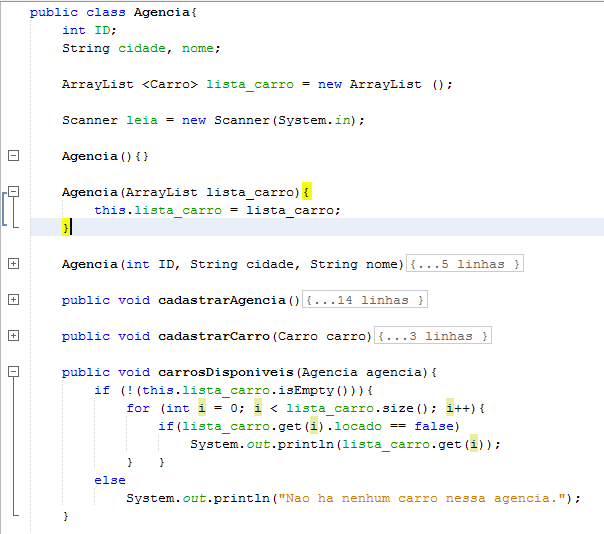Viewport: 604px width, 534px height.
Task: Click the highlighted opening brace of constructor
Action: tap(307, 191)
